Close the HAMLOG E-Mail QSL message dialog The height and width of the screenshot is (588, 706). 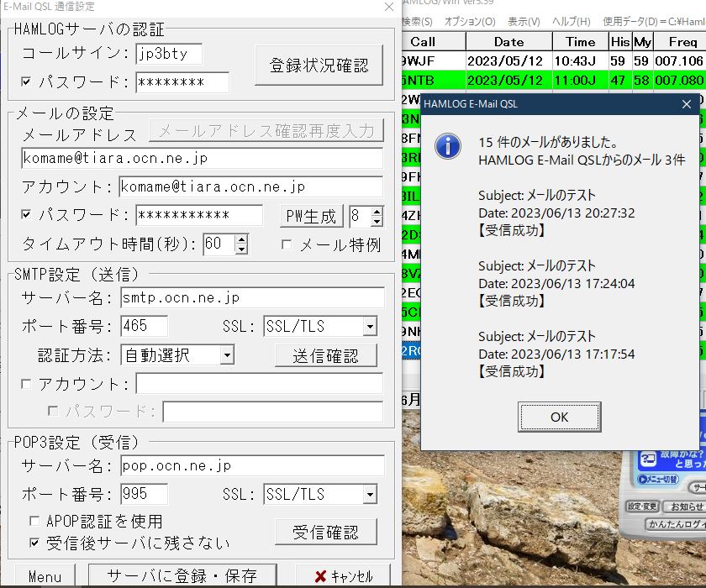click(x=687, y=104)
